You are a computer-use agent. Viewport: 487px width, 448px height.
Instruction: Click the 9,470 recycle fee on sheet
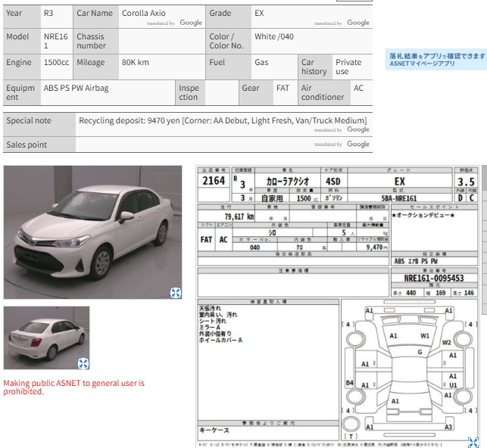(376, 247)
